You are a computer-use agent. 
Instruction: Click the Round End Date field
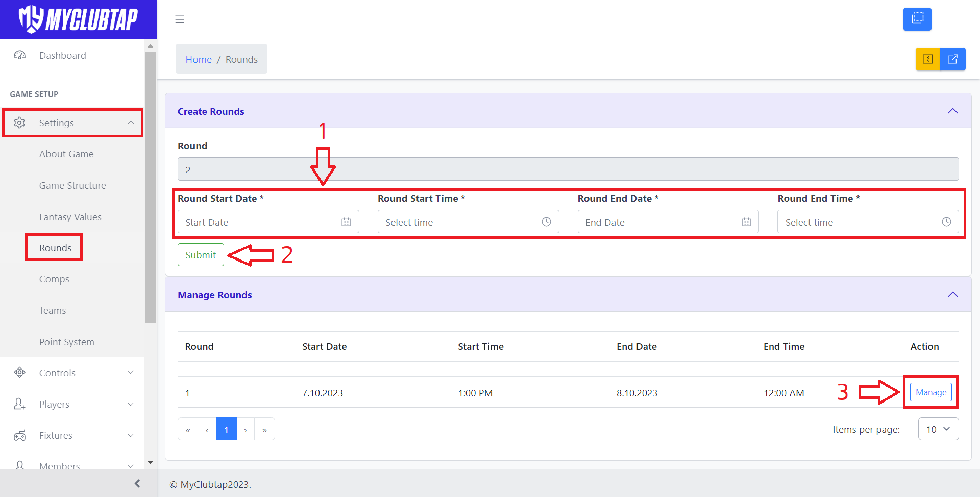[x=668, y=222]
